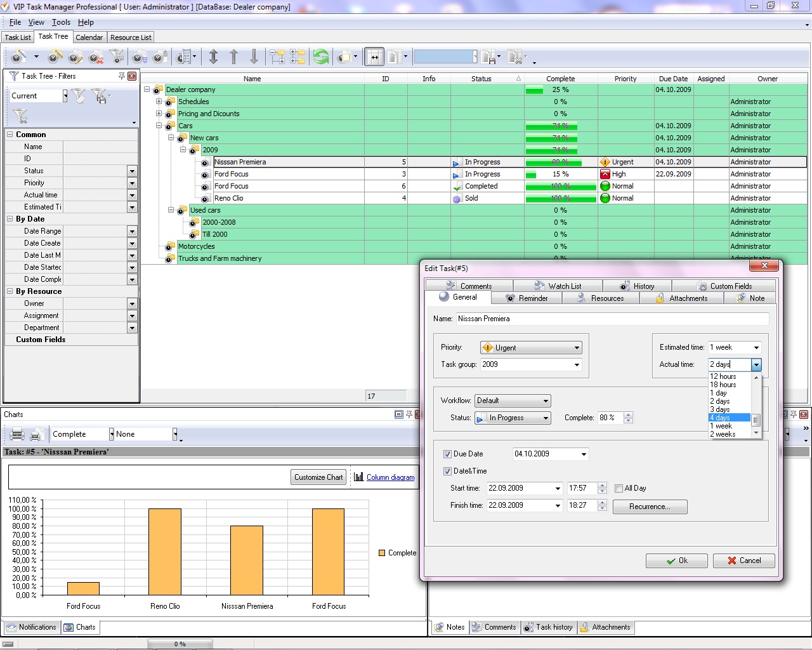Image resolution: width=812 pixels, height=650 pixels.
Task: Click the move task down arrow icon
Action: pos(254,57)
